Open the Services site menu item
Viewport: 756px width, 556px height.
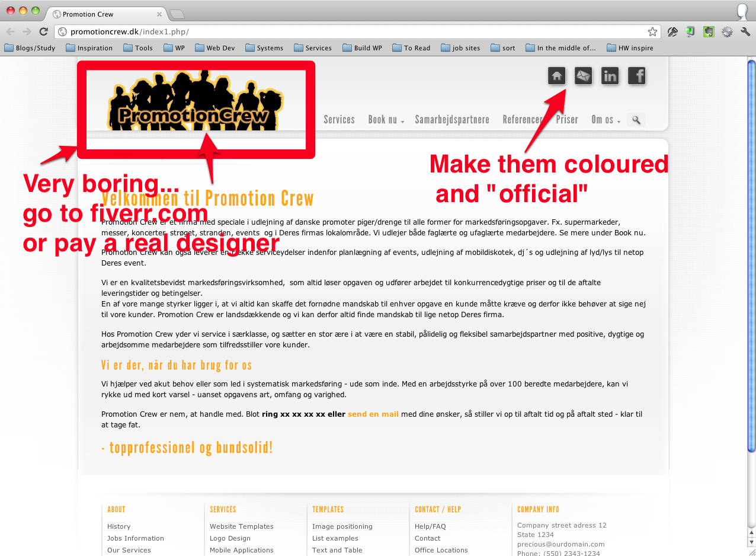[x=339, y=120]
